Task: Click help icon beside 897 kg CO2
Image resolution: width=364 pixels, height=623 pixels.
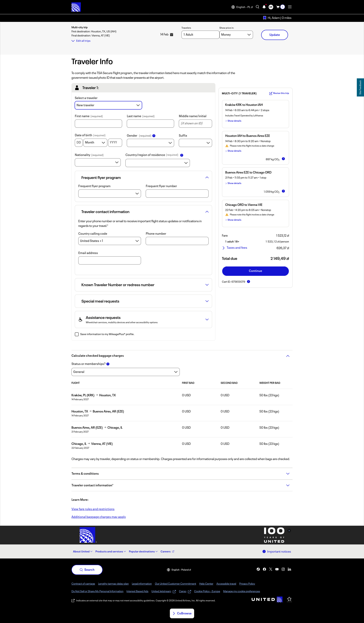Action: tap(284, 159)
